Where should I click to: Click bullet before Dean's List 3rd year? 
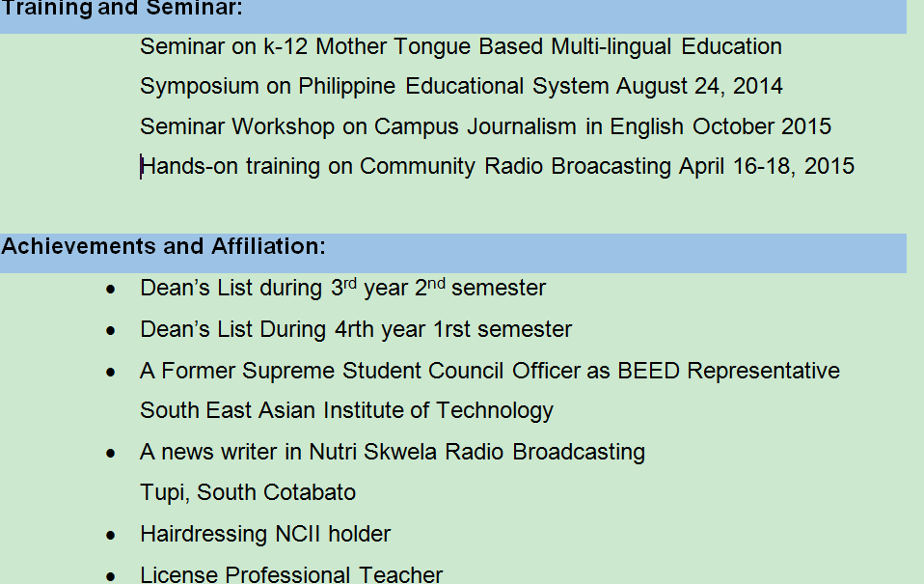[x=113, y=289]
